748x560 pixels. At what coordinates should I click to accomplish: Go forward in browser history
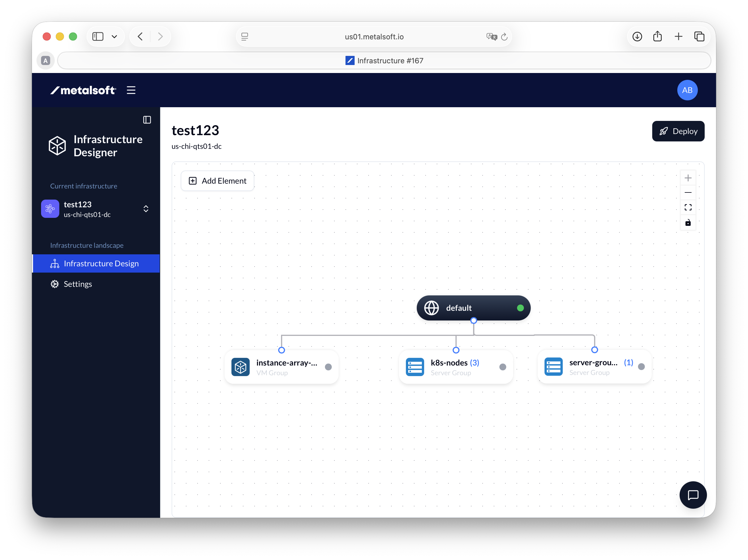point(160,36)
